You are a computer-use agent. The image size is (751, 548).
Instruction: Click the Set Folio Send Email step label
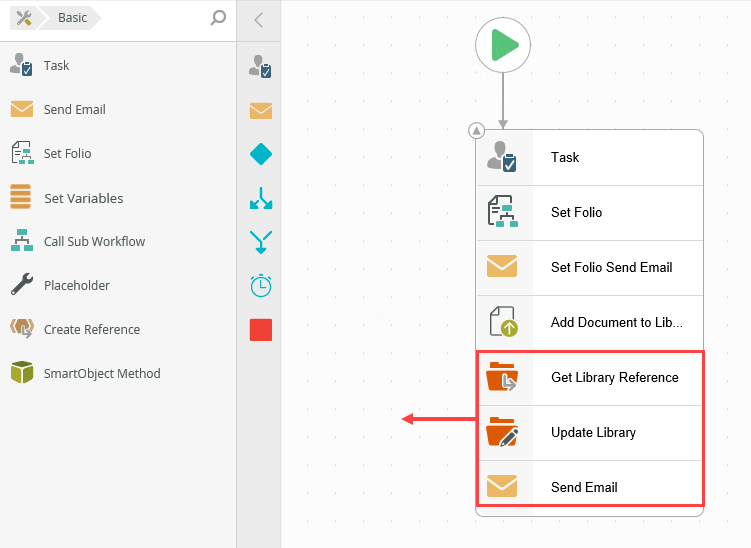click(612, 267)
